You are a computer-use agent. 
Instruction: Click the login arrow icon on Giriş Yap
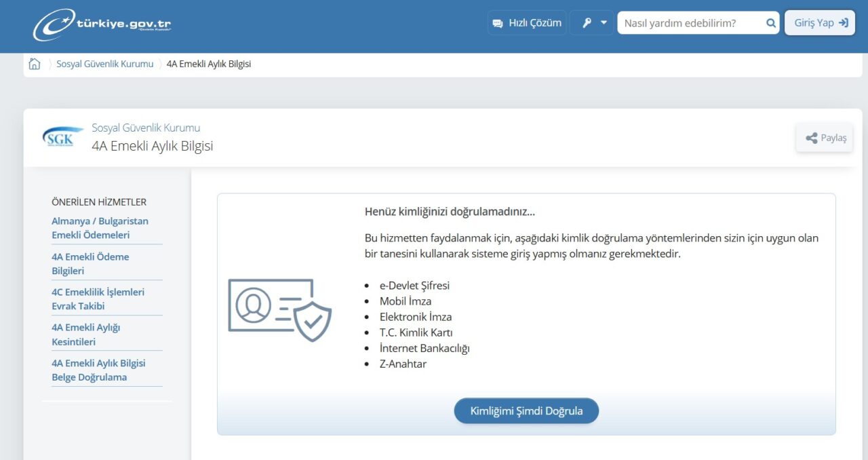(x=843, y=22)
